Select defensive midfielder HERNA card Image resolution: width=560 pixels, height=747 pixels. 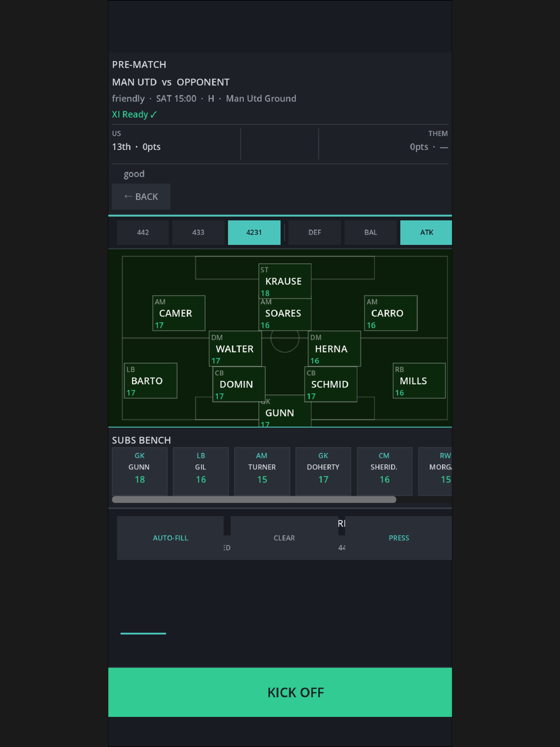(x=335, y=349)
